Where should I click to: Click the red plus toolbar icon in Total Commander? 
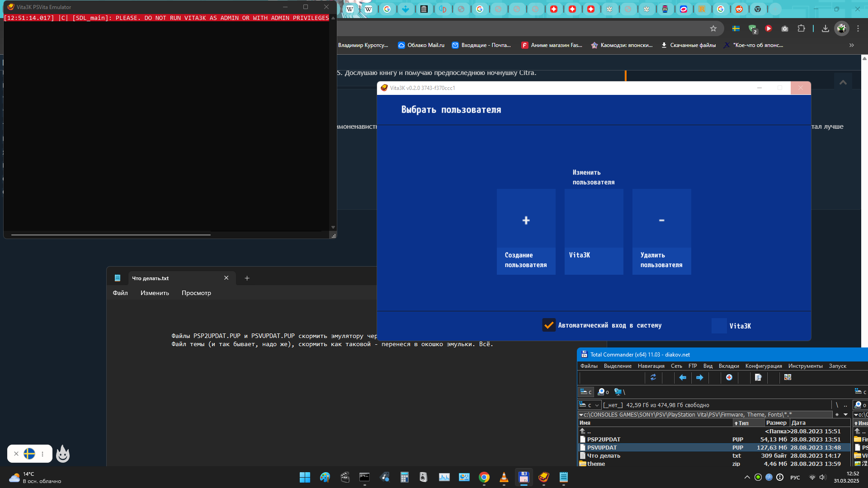(729, 377)
